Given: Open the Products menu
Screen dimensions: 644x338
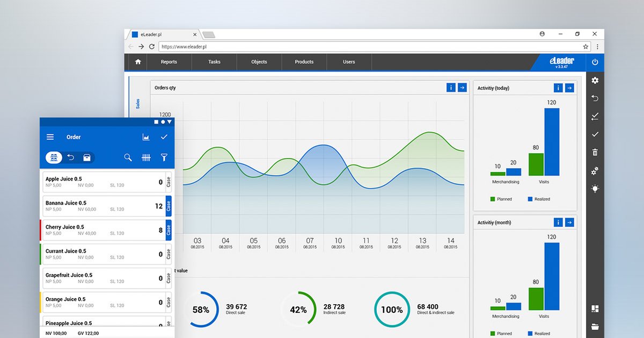Looking at the screenshot, I should (x=304, y=62).
